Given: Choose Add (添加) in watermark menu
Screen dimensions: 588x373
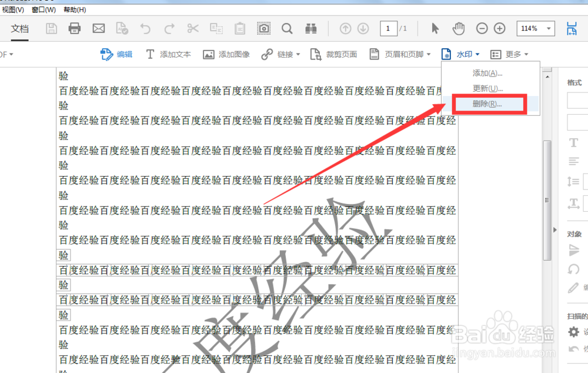Looking at the screenshot, I should coord(487,73).
